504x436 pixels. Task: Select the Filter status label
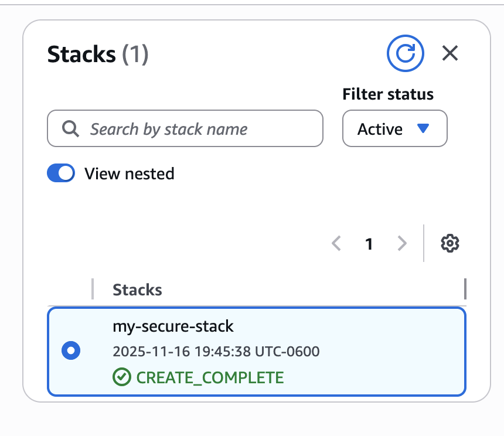pos(387,94)
